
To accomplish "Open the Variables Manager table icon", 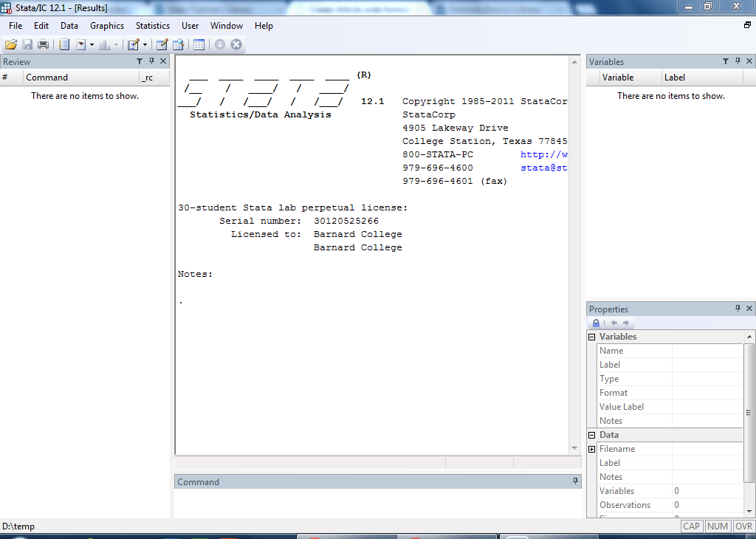I will click(199, 45).
